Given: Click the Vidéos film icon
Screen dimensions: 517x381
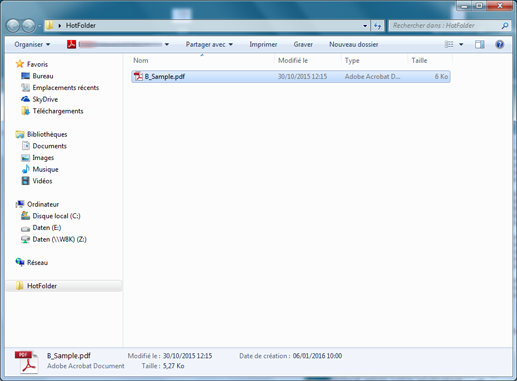Looking at the screenshot, I should (25, 181).
